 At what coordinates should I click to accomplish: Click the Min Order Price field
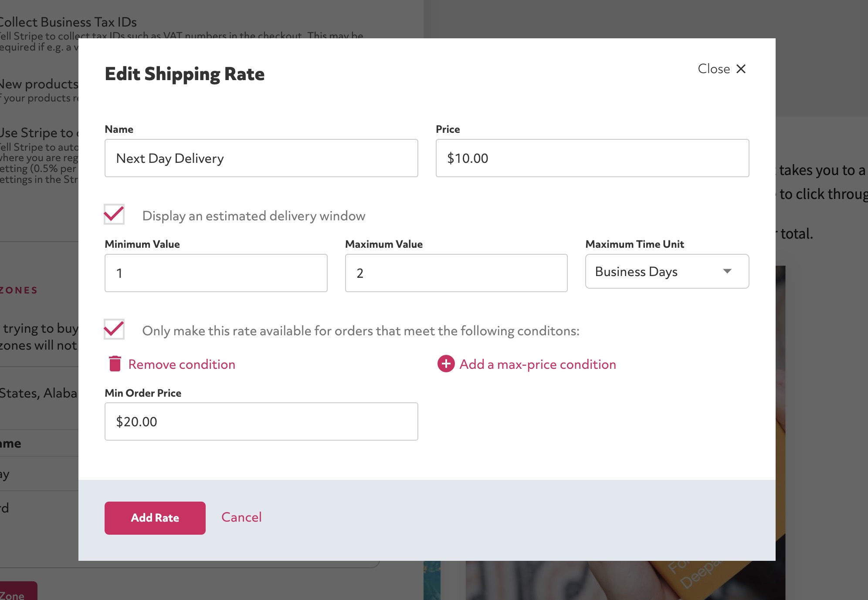pyautogui.click(x=261, y=421)
